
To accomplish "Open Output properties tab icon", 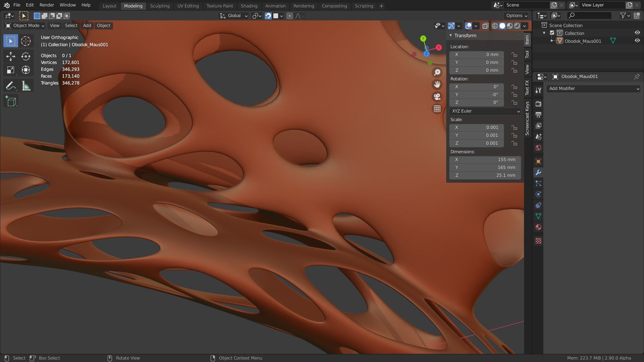I will [x=538, y=115].
